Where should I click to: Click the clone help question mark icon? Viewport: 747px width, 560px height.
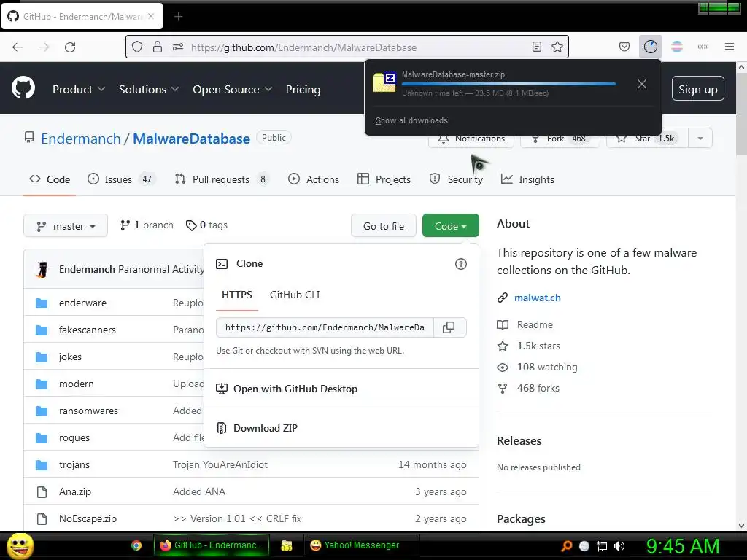tap(461, 264)
